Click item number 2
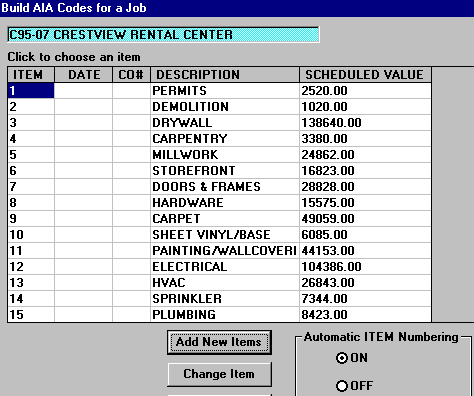474x396 pixels. 31,107
